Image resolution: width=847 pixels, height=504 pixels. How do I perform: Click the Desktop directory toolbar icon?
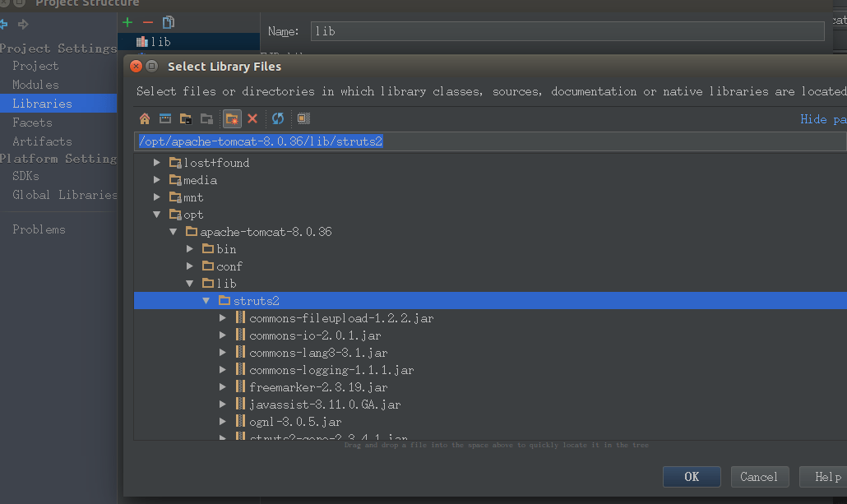[164, 119]
